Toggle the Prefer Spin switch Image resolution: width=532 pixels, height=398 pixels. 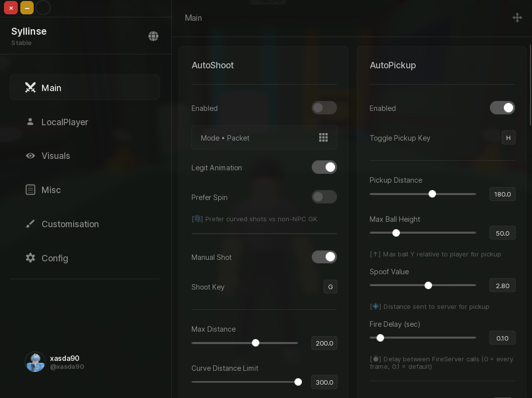[324, 197]
